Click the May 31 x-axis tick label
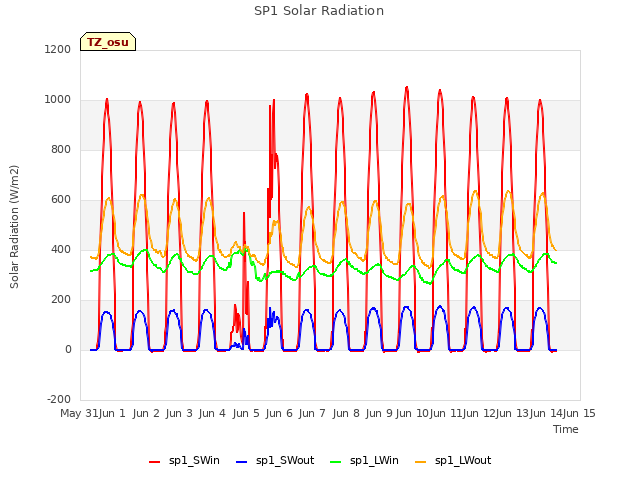 click(79, 413)
